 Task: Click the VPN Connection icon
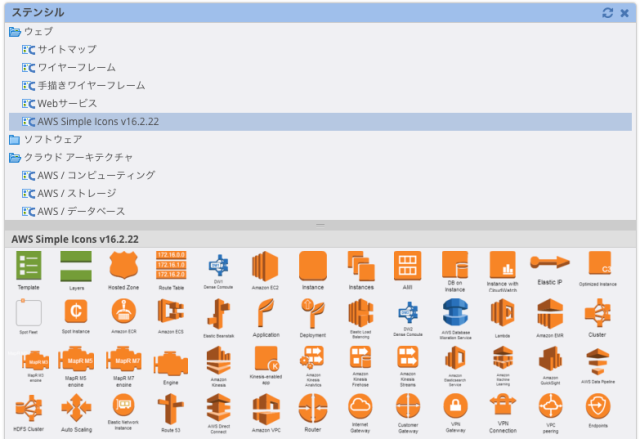click(x=502, y=405)
